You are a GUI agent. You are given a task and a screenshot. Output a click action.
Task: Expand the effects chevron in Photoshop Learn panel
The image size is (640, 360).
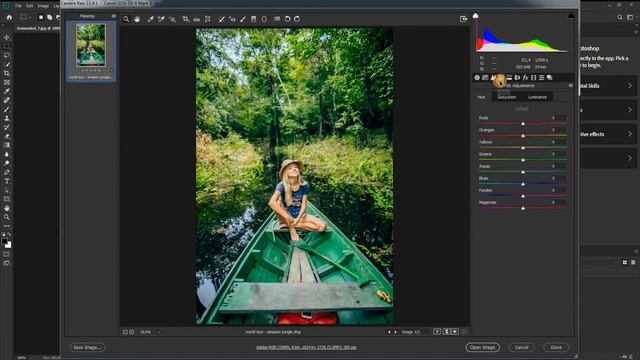coord(630,134)
